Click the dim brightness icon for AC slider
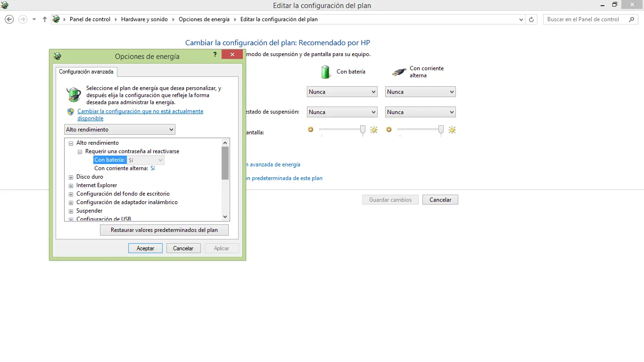The image size is (644, 362). coord(388,129)
